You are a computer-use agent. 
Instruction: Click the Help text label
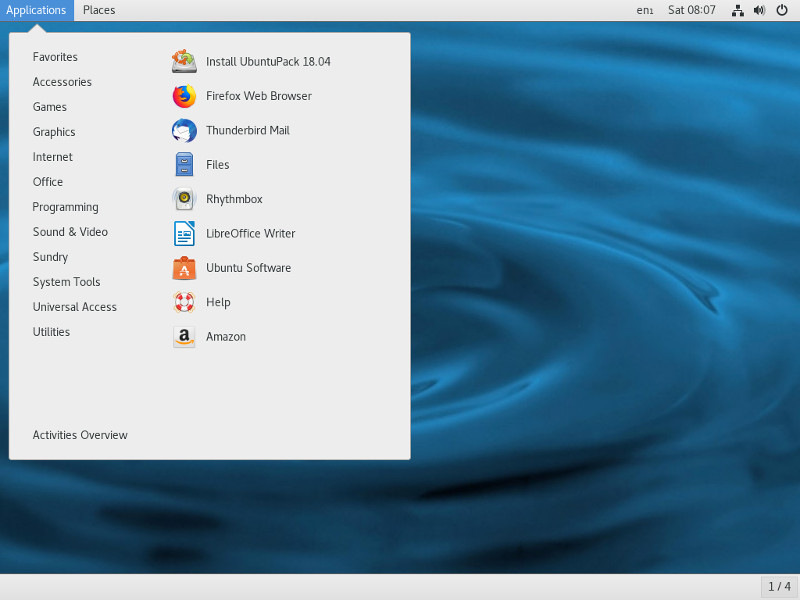[x=218, y=302]
